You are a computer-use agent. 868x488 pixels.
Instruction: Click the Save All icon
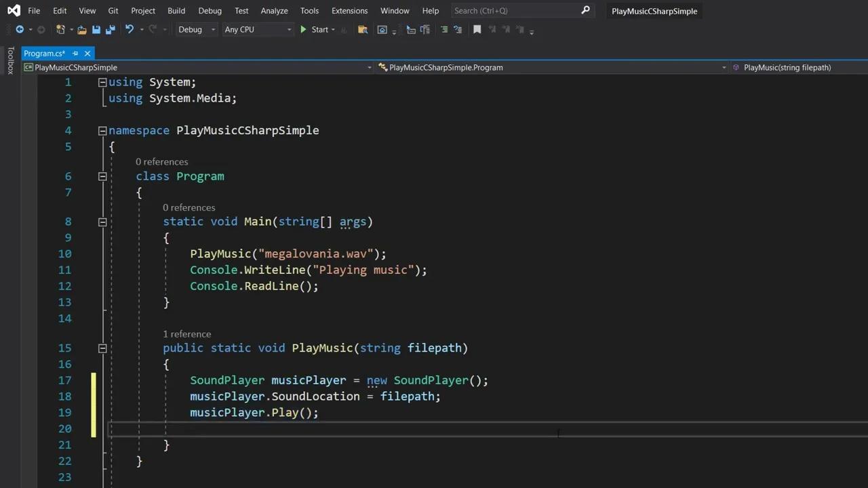pos(111,29)
